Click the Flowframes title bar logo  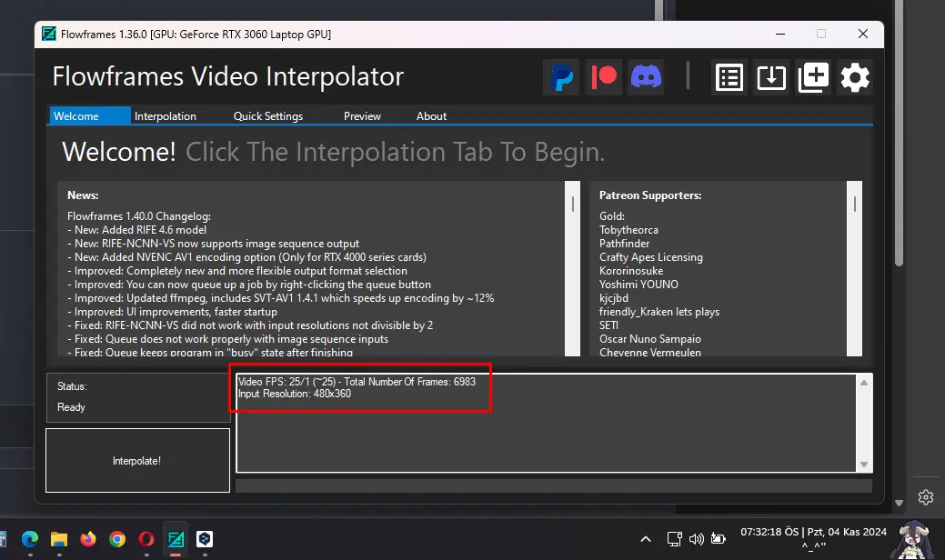tap(49, 35)
